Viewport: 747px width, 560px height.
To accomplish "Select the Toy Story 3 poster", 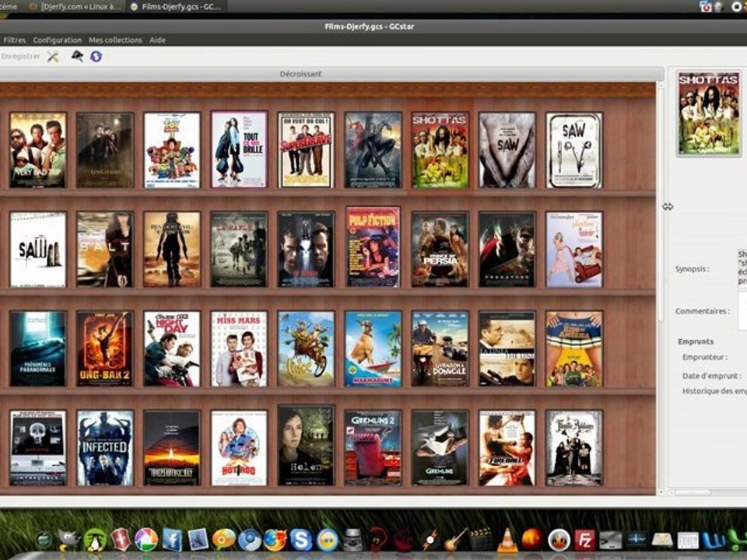I will [x=172, y=150].
